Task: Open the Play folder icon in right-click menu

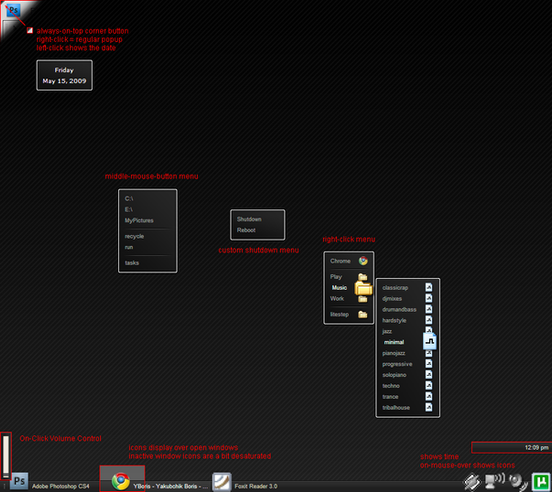Action: click(363, 277)
